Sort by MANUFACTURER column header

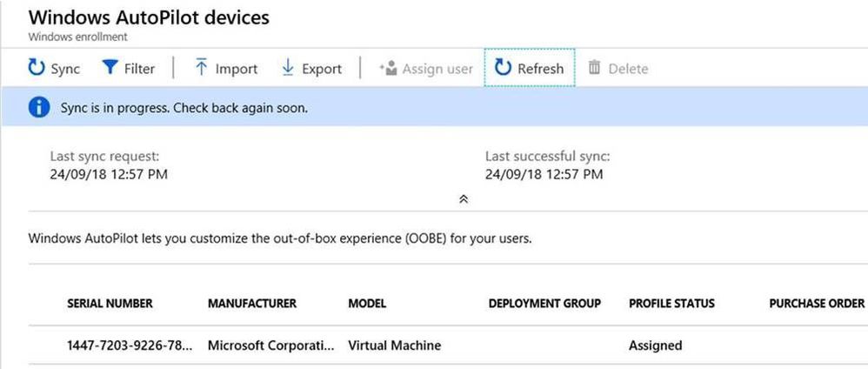tap(252, 303)
